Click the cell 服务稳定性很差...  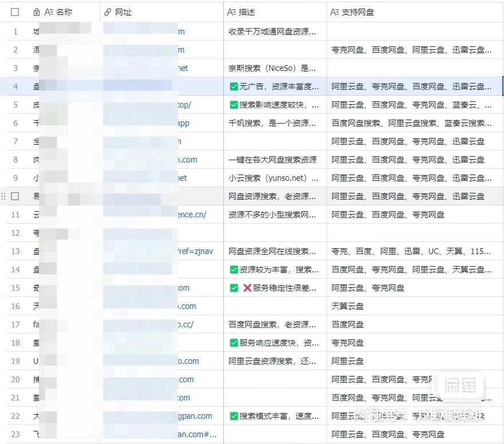tap(274, 288)
